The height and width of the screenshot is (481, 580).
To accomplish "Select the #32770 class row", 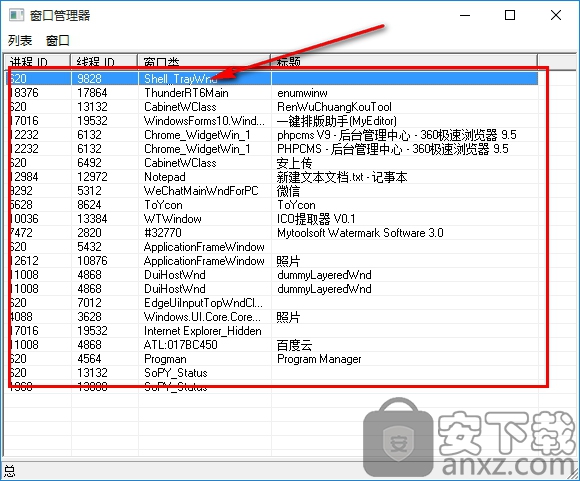I will coord(272,233).
